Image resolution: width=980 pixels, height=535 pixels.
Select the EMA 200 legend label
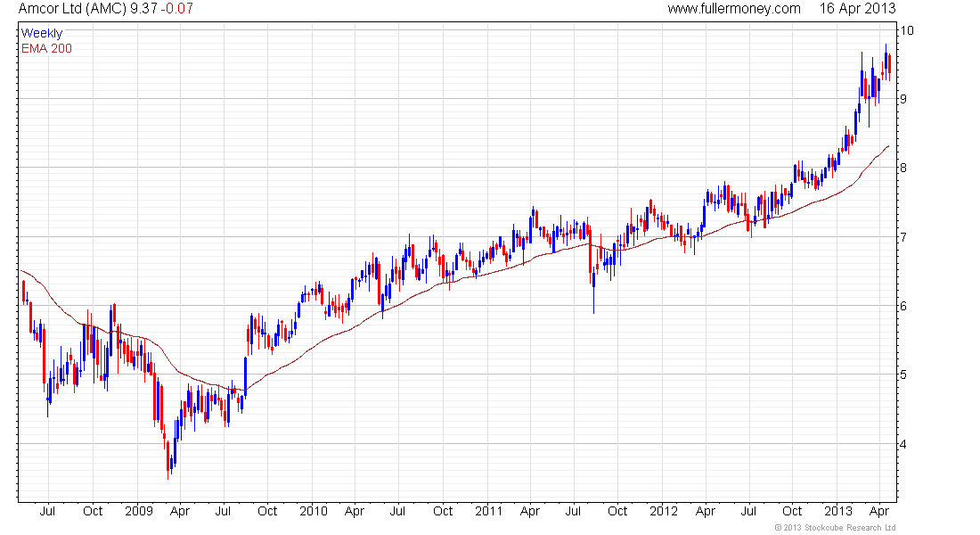46,49
